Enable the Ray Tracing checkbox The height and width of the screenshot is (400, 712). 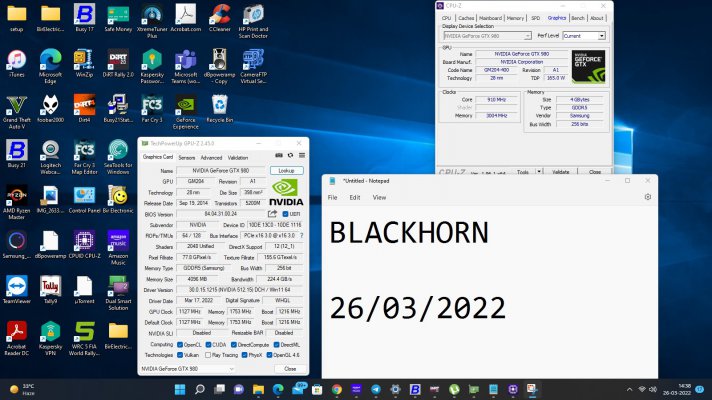click(x=208, y=355)
